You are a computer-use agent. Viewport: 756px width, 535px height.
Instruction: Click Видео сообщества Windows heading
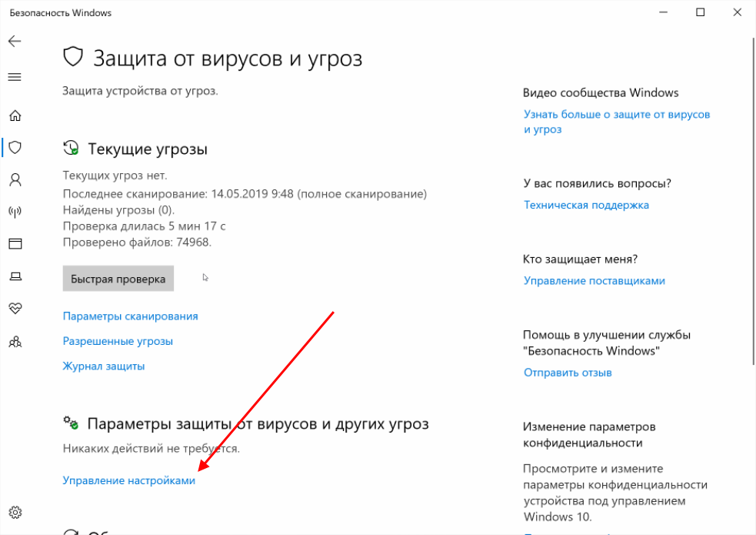[x=601, y=92]
